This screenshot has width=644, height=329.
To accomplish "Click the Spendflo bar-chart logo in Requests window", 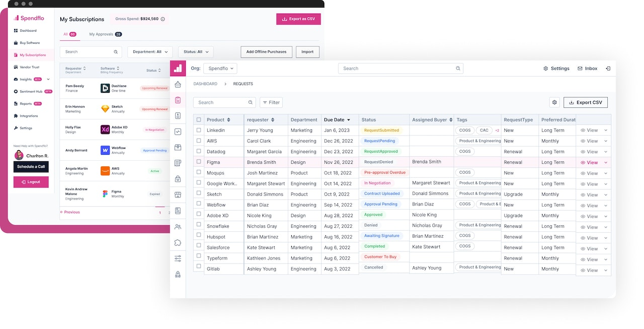I will click(178, 68).
